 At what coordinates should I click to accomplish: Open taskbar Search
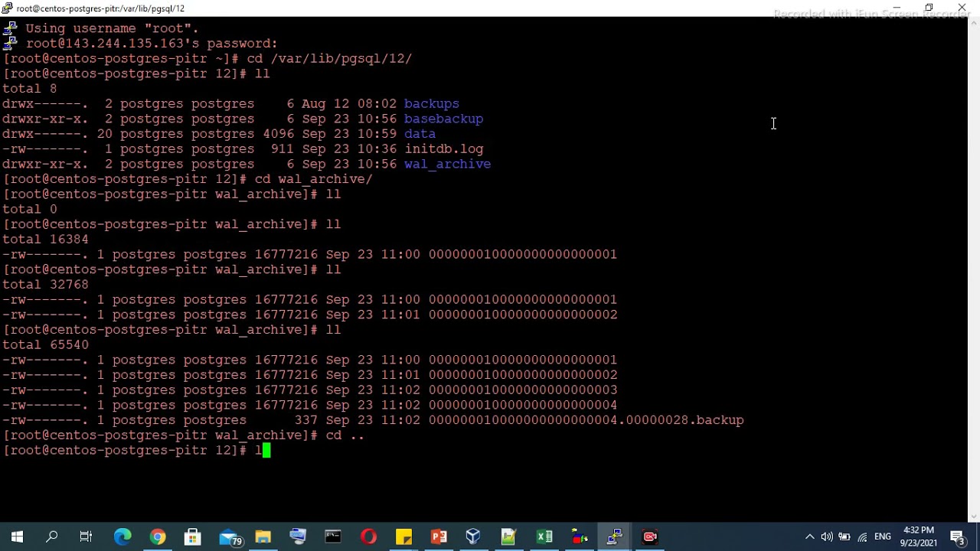coord(52,536)
